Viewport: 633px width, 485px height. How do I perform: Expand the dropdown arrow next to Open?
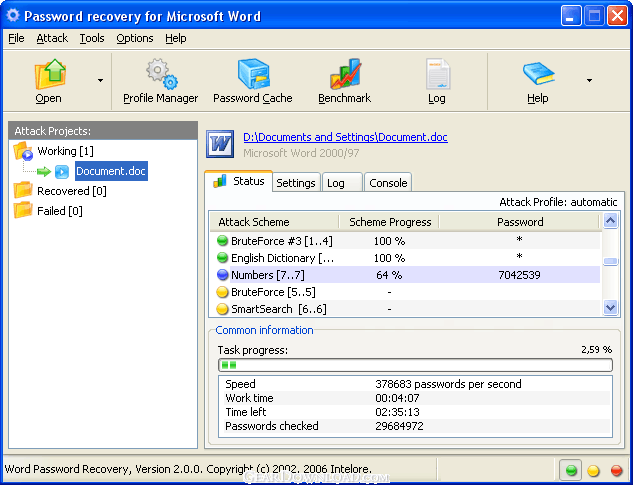pos(100,80)
